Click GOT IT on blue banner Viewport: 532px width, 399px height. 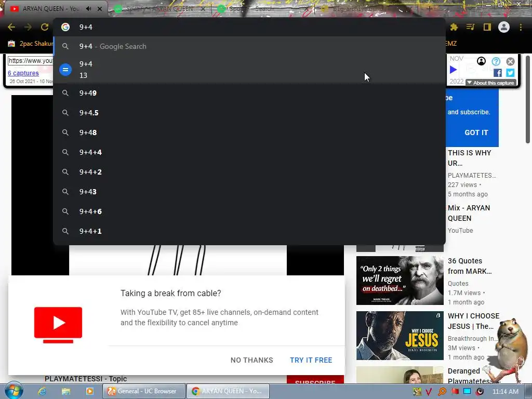[x=476, y=132]
